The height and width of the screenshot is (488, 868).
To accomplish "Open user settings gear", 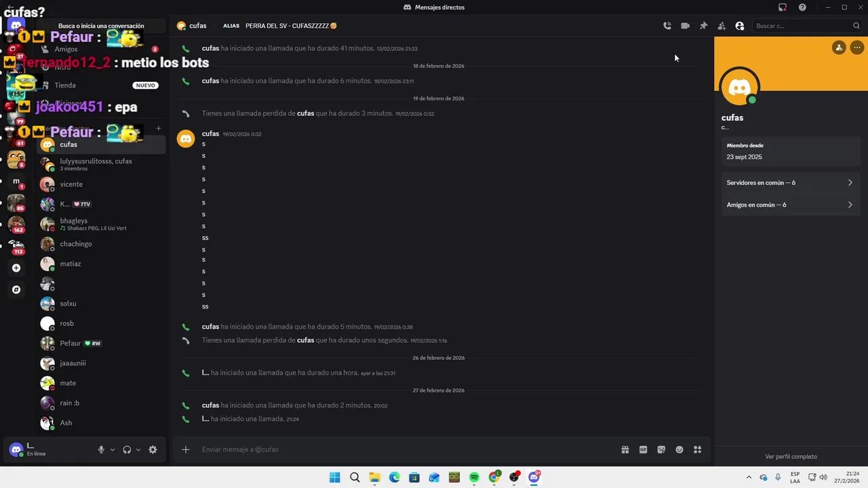I will [x=153, y=449].
